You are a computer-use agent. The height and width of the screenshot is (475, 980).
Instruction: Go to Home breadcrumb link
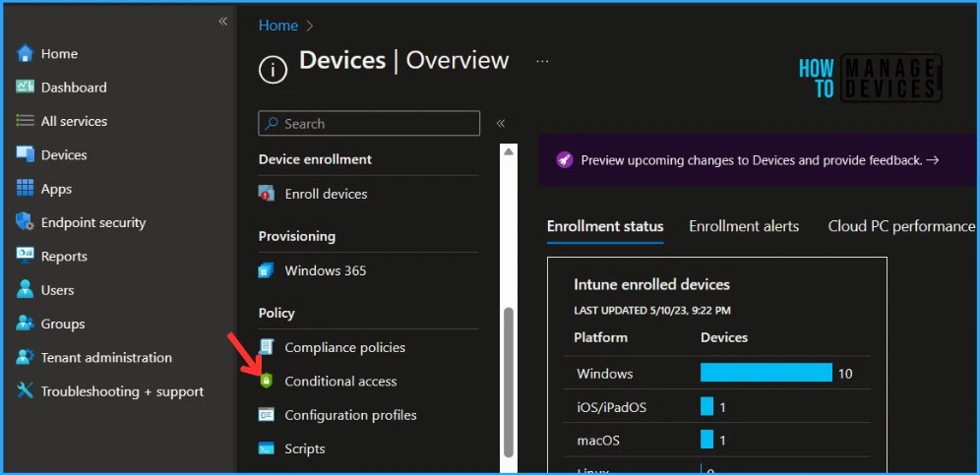pos(278,26)
